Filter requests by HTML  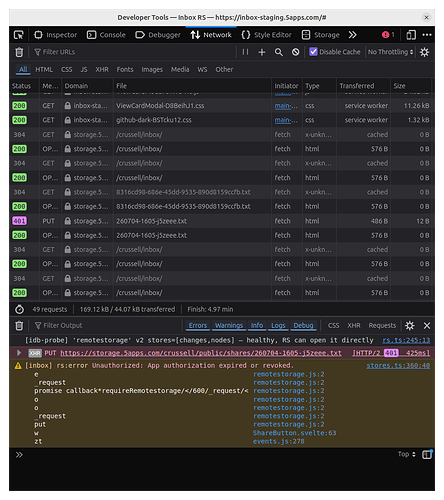[44, 69]
